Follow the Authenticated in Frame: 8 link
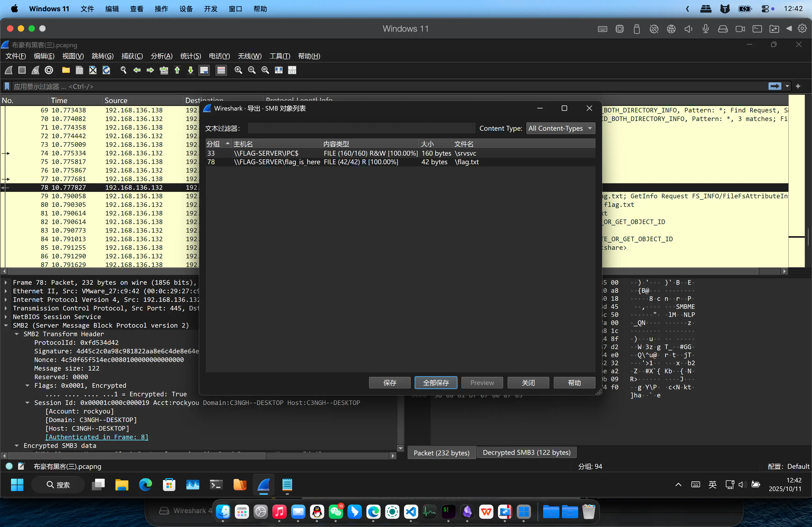The image size is (812, 527). pos(97,437)
